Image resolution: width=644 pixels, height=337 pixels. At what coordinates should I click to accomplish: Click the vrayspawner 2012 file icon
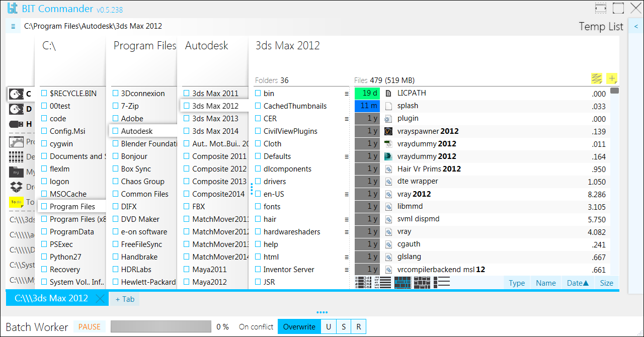(x=388, y=131)
